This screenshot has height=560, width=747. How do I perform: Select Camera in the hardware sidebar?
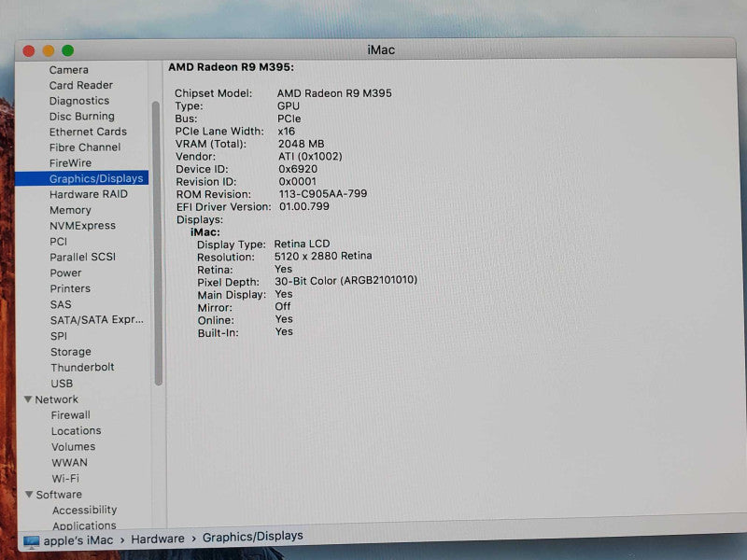(x=68, y=70)
